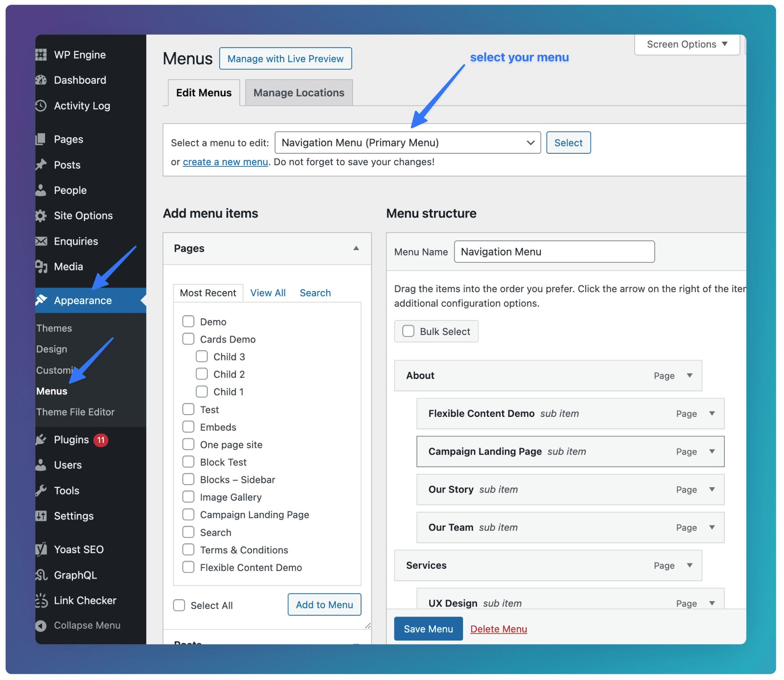Open Design under Appearance

point(52,349)
